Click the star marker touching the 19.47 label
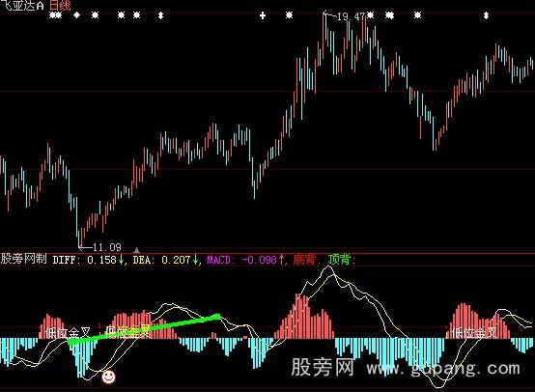The height and width of the screenshot is (392, 535). pyautogui.click(x=371, y=15)
